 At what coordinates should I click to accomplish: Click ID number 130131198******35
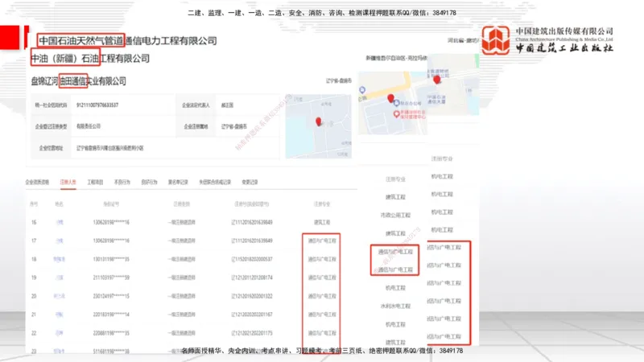(x=111, y=259)
